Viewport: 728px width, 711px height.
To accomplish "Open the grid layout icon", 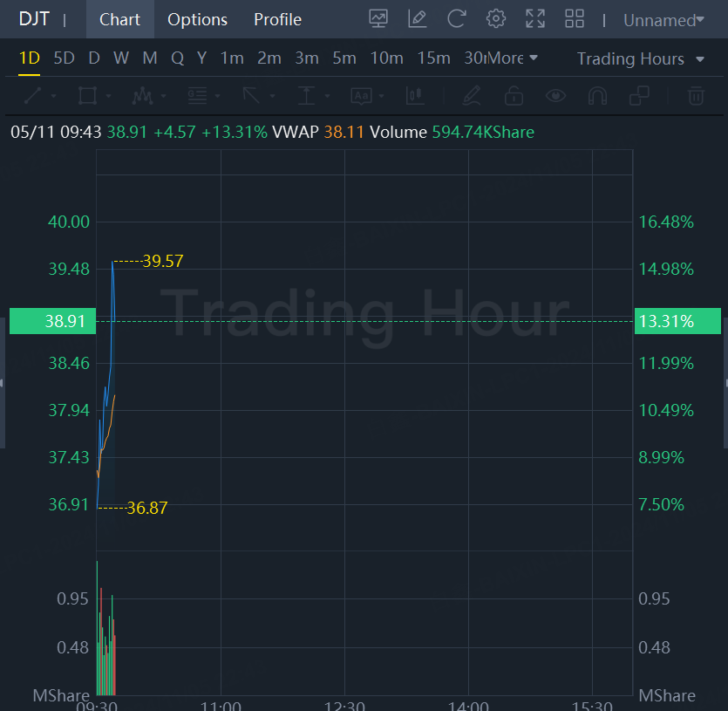I will pyautogui.click(x=575, y=19).
